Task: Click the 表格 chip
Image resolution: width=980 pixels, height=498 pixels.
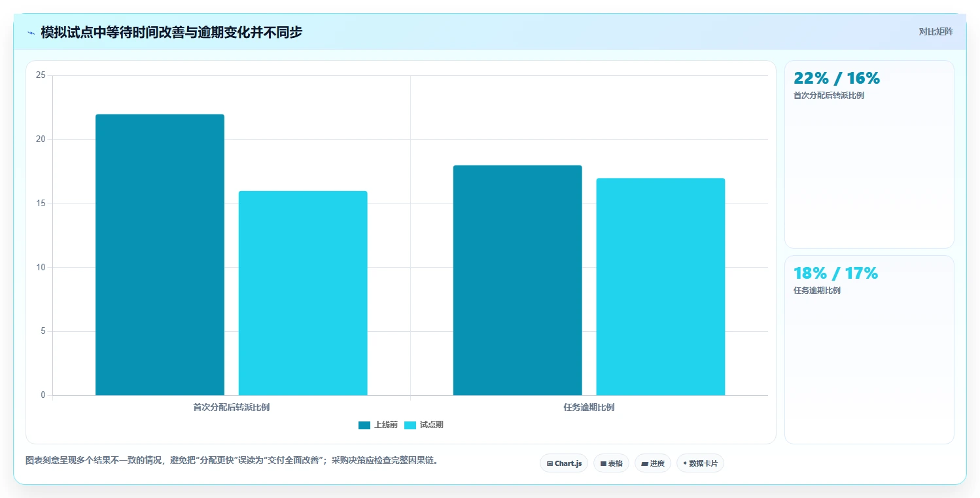Action: [x=611, y=463]
